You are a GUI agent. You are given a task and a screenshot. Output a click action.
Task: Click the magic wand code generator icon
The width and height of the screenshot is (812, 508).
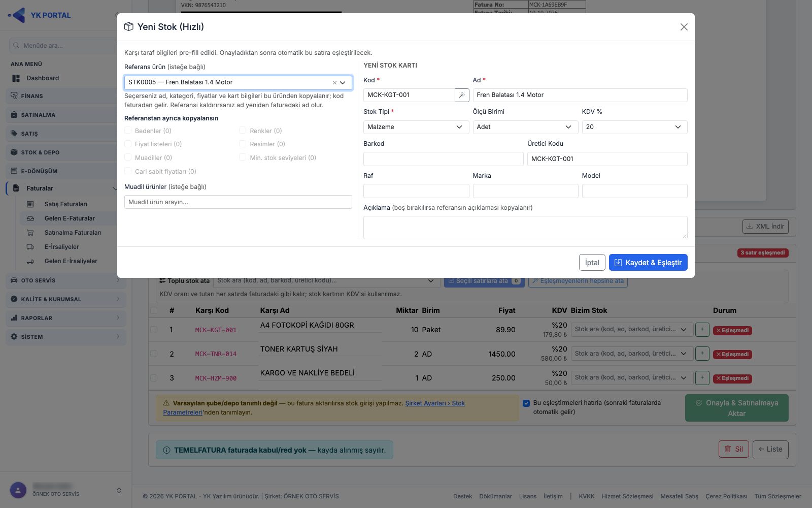tap(462, 95)
